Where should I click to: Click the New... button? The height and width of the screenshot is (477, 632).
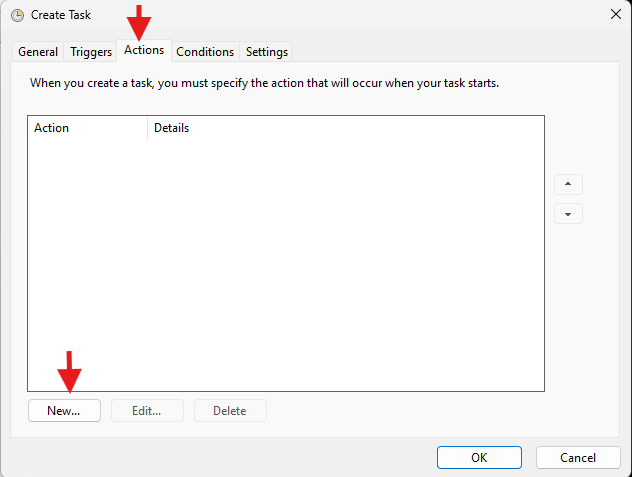tap(64, 410)
